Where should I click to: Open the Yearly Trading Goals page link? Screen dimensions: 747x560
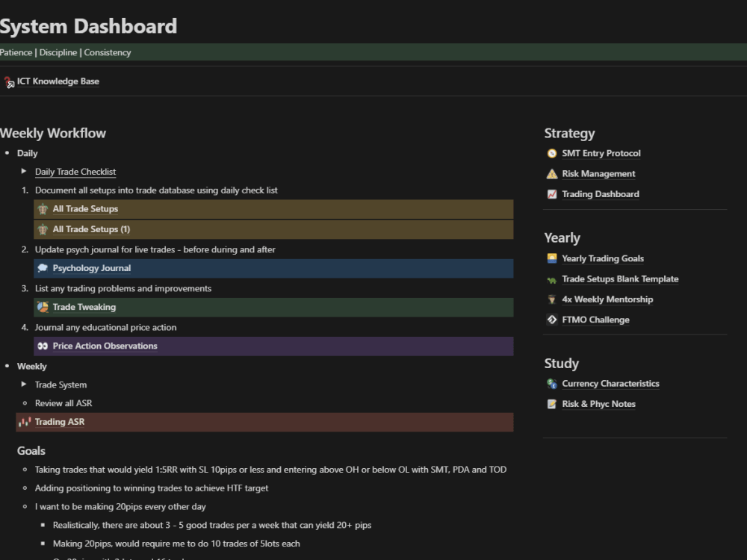[x=603, y=258]
